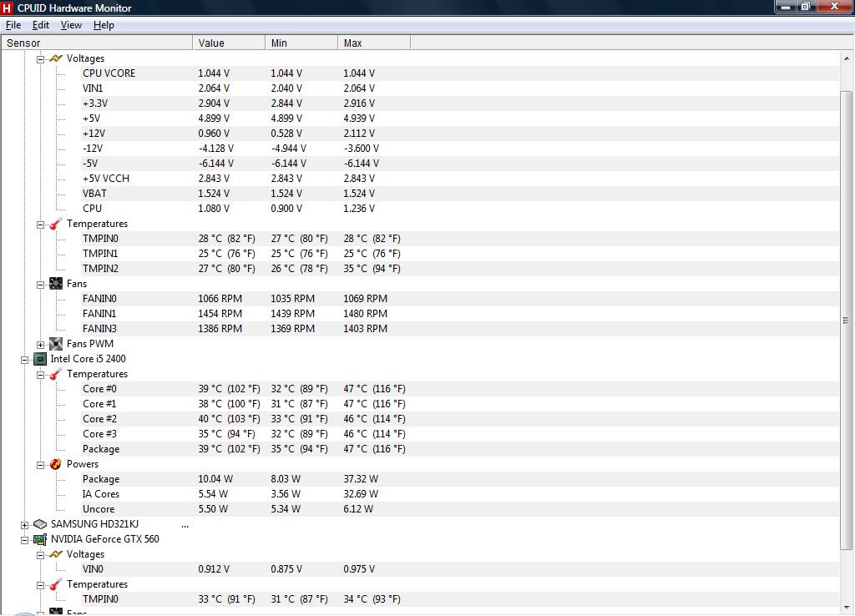Open the Help menu
Image resolution: width=855 pixels, height=616 pixels.
(x=104, y=25)
